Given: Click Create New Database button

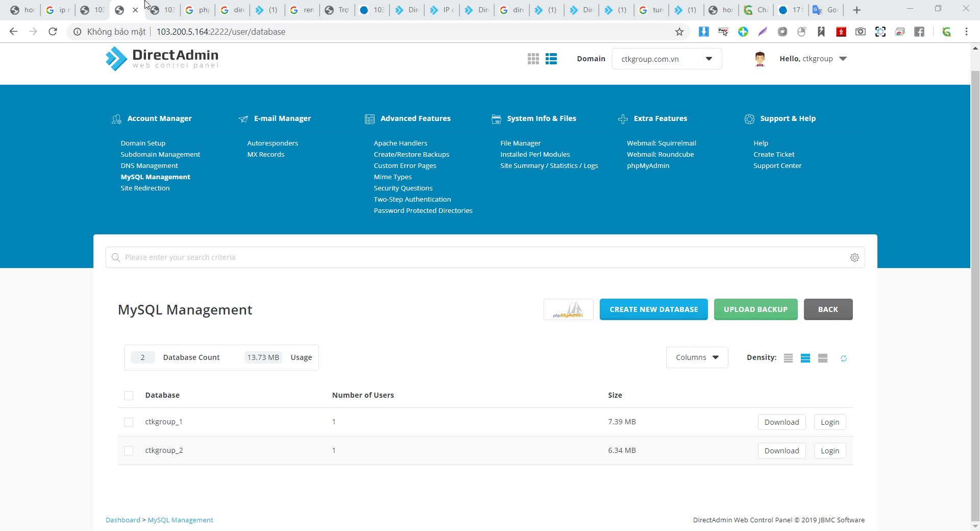Looking at the screenshot, I should tap(653, 309).
